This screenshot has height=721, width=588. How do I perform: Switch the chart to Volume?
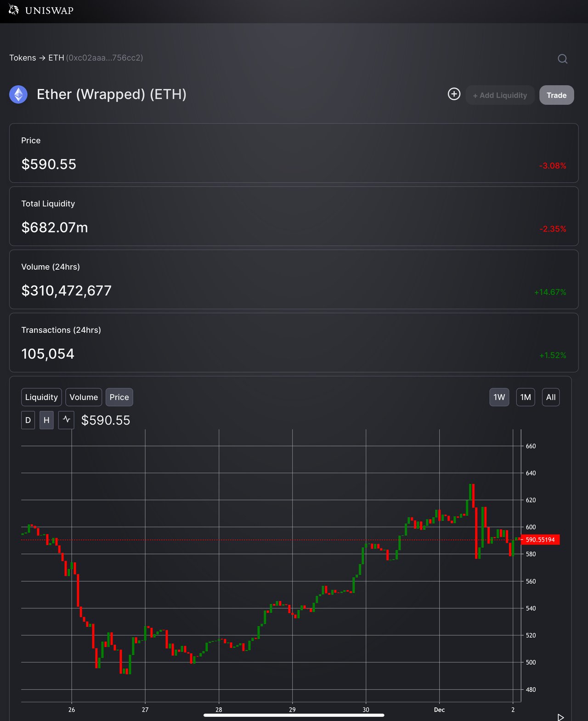84,397
